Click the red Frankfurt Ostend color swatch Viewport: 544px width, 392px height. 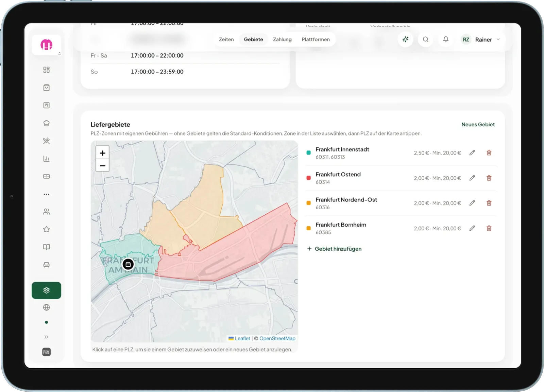coord(309,178)
